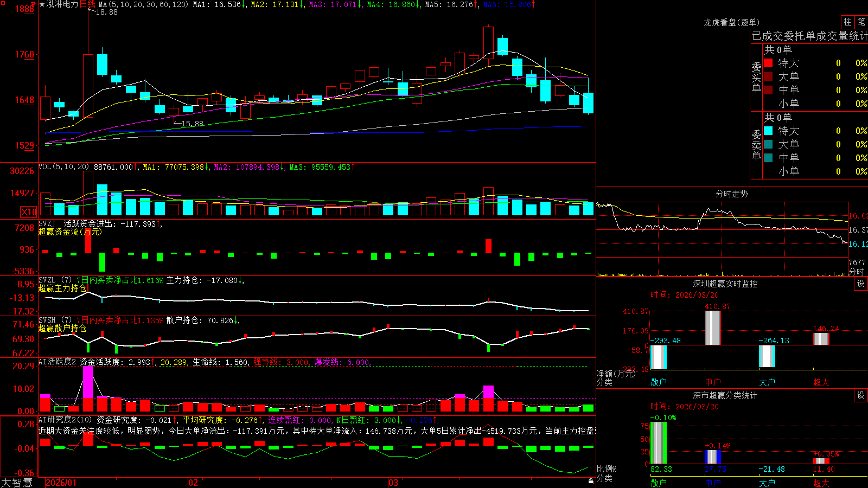Click the 82.33 散户 bar in classification chart

click(x=658, y=443)
